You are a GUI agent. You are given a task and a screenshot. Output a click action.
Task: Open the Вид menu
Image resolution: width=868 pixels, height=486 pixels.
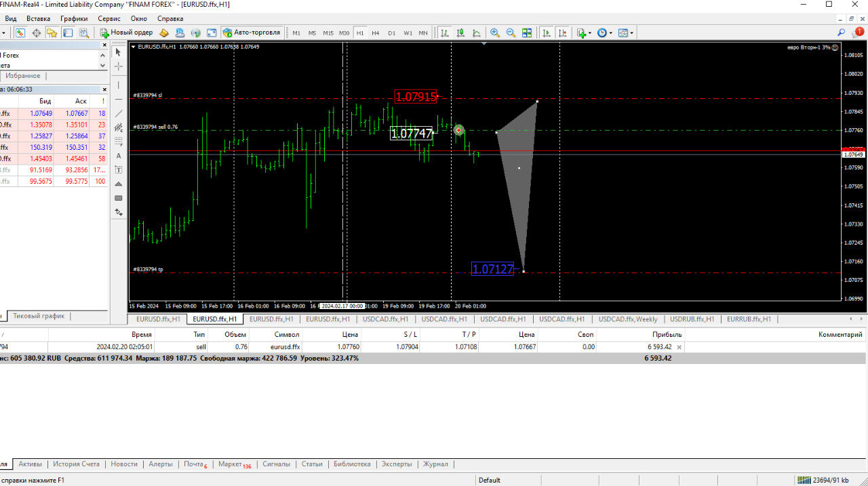(11, 18)
